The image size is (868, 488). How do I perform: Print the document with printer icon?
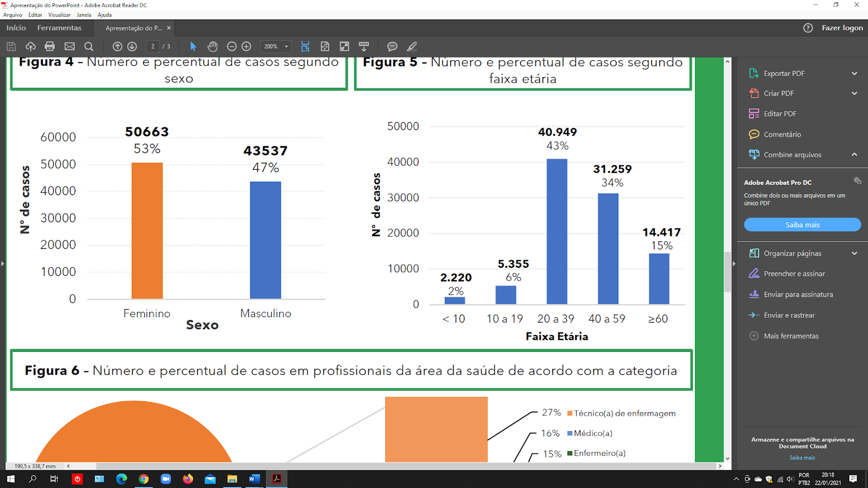point(50,47)
